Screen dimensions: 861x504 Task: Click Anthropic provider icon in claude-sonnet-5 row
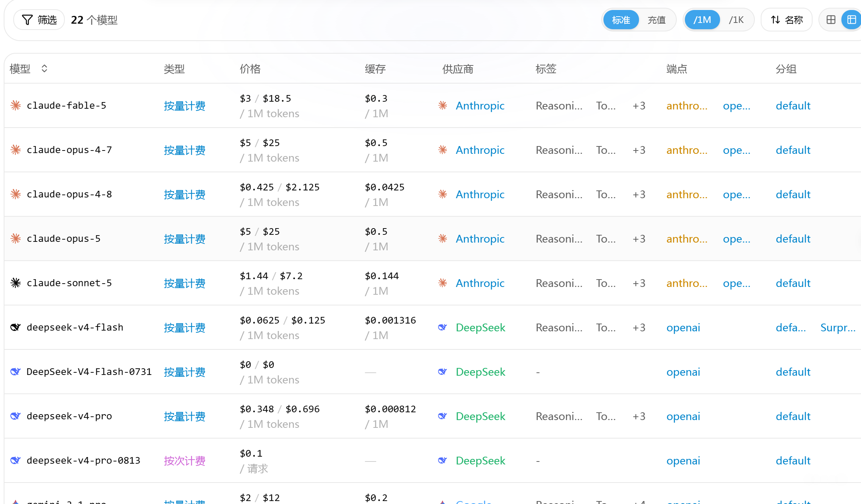[x=443, y=283]
